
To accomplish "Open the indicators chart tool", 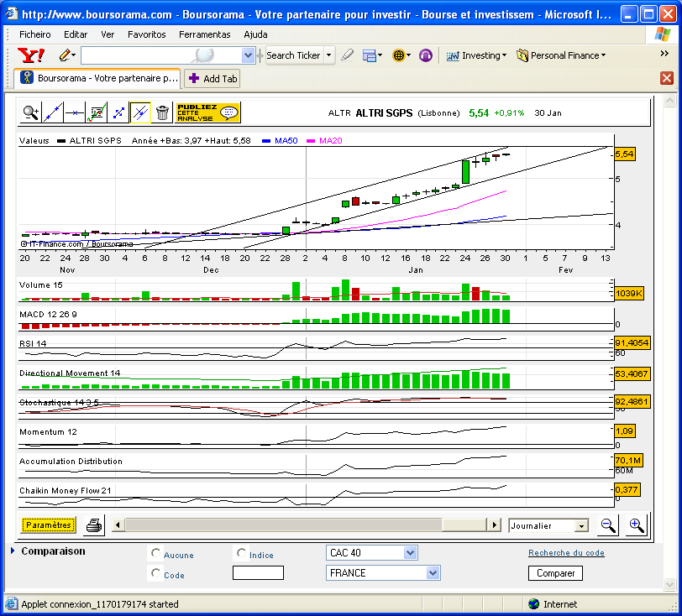I will [97, 113].
